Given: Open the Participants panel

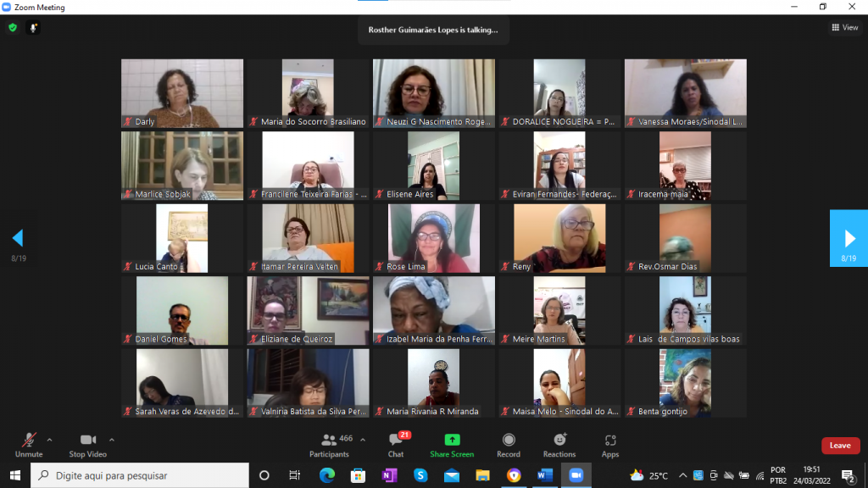Looking at the screenshot, I should (329, 445).
